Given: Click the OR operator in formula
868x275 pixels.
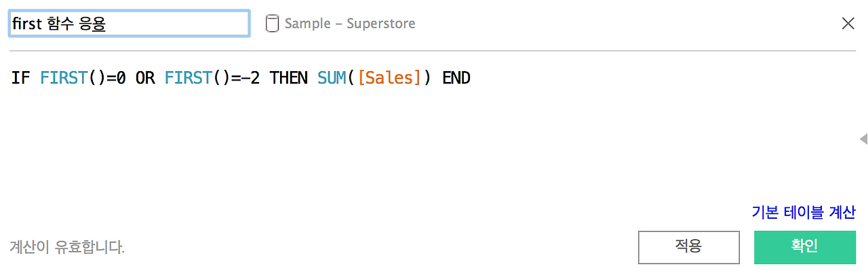Looking at the screenshot, I should [x=145, y=78].
